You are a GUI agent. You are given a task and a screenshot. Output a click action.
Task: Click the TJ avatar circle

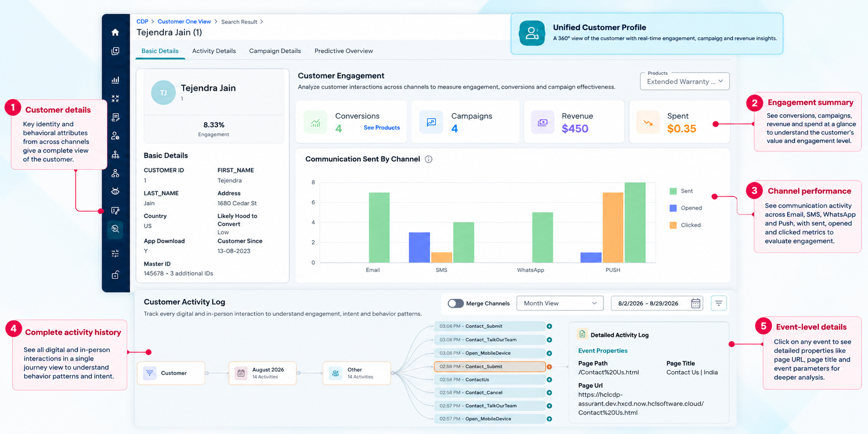(x=163, y=92)
